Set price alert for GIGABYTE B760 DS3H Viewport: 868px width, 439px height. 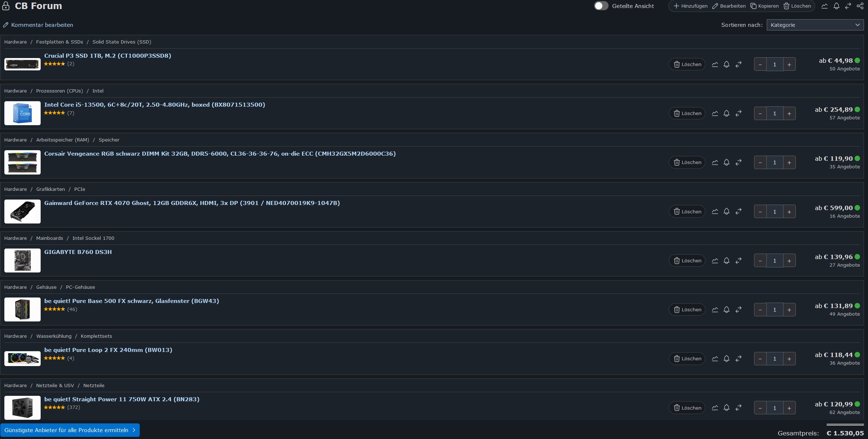pyautogui.click(x=726, y=260)
